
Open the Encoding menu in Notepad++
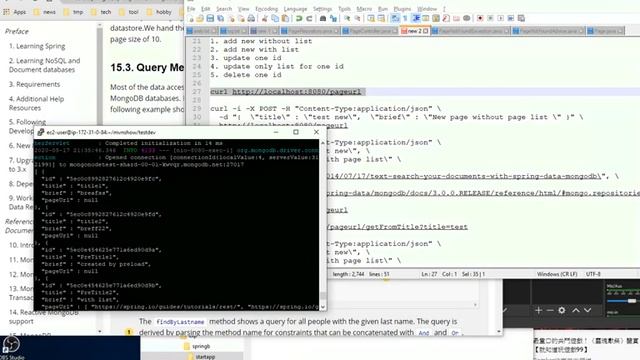[x=266, y=9]
